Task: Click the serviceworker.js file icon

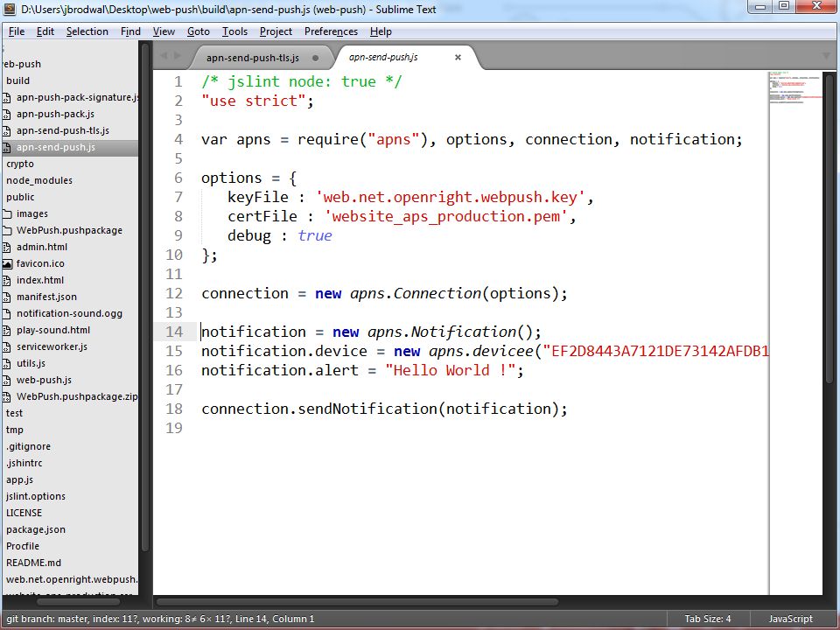Action: click(x=6, y=346)
